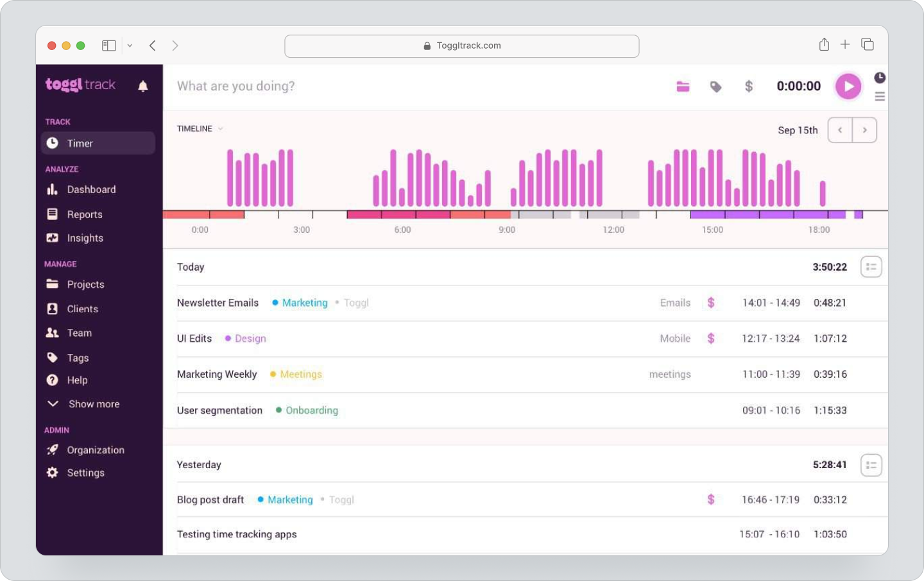Open the Timer view in the sidebar

[80, 143]
